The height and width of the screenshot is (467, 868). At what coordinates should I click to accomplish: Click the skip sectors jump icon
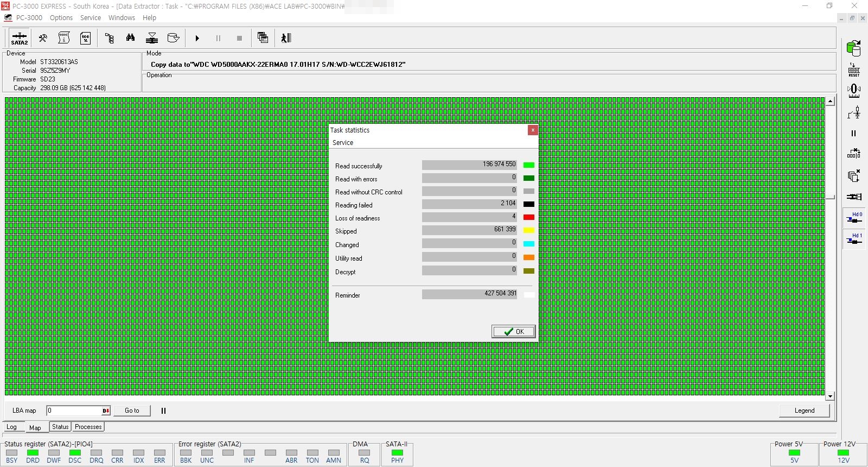[x=854, y=154]
